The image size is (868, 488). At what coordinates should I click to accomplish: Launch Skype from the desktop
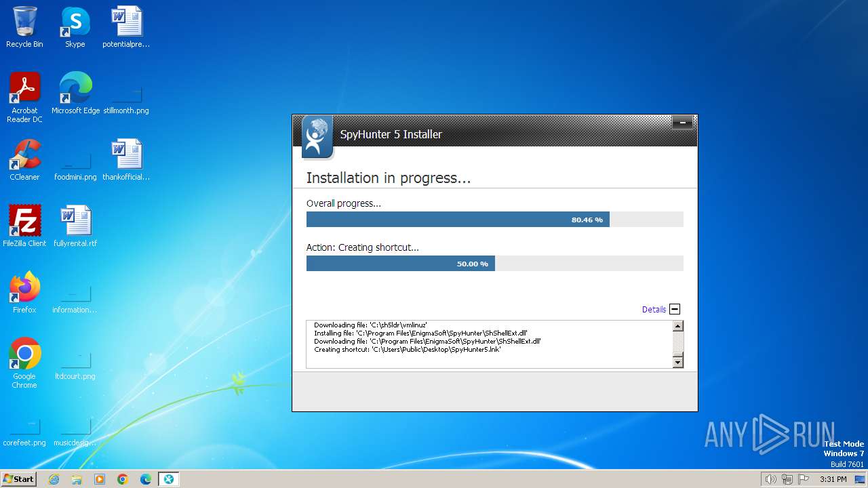(75, 27)
